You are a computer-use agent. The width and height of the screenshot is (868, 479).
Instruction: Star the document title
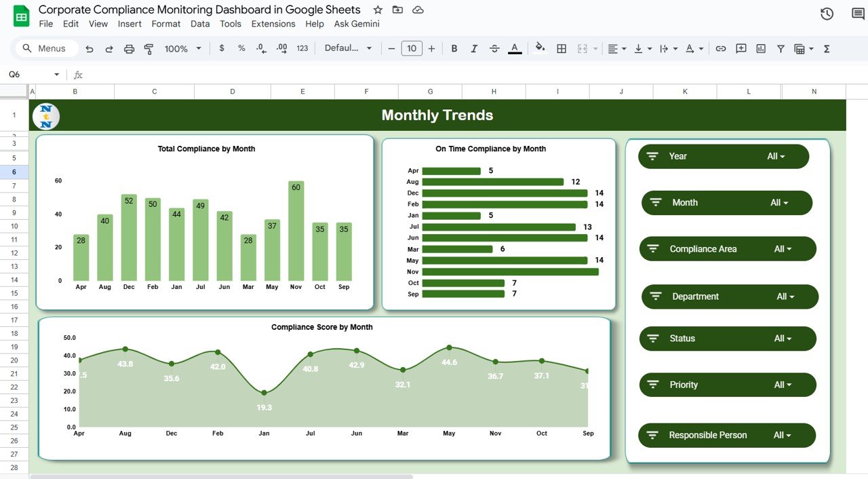pos(378,9)
